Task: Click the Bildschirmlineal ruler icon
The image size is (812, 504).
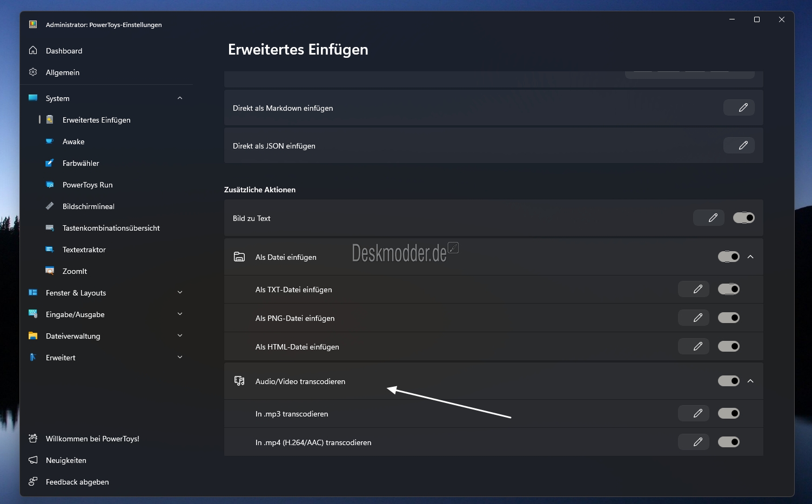Action: pyautogui.click(x=50, y=206)
